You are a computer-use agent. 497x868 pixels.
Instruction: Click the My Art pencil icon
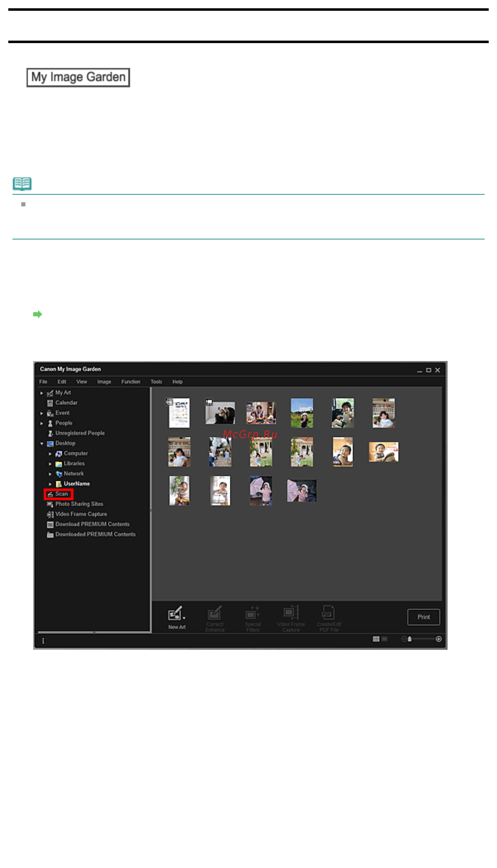click(x=50, y=393)
